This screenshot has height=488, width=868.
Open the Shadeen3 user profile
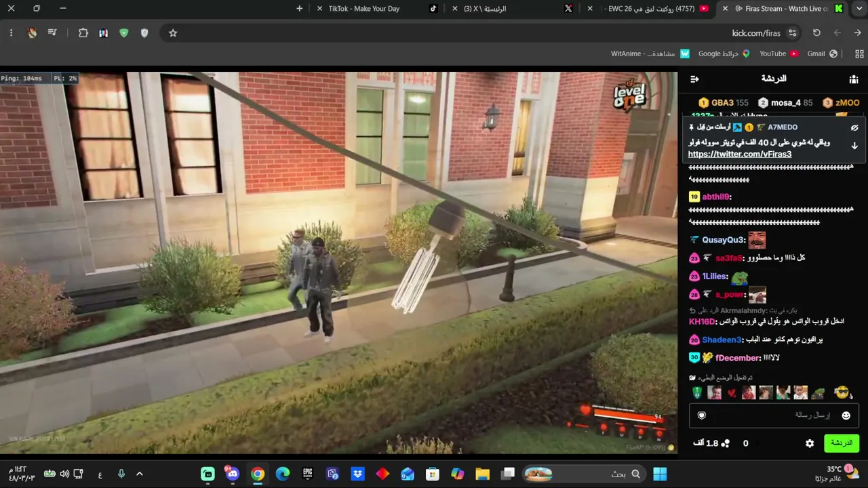722,340
